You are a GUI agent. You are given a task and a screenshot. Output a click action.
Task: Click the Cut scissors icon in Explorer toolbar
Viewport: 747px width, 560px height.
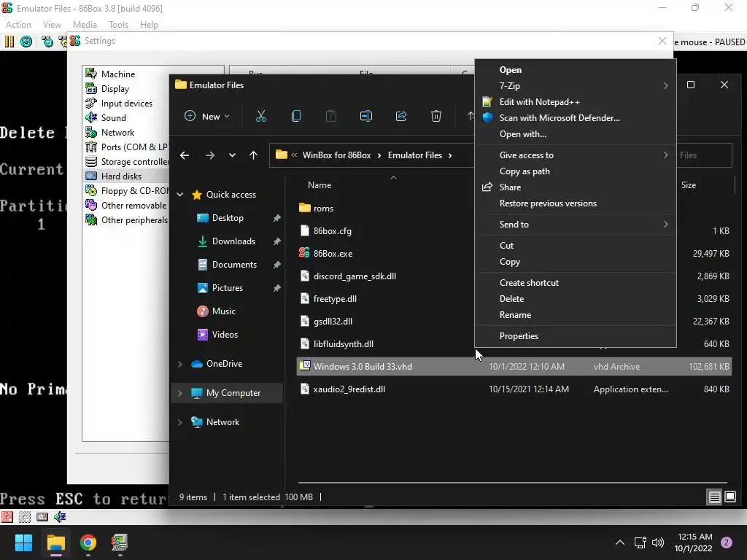pyautogui.click(x=261, y=116)
